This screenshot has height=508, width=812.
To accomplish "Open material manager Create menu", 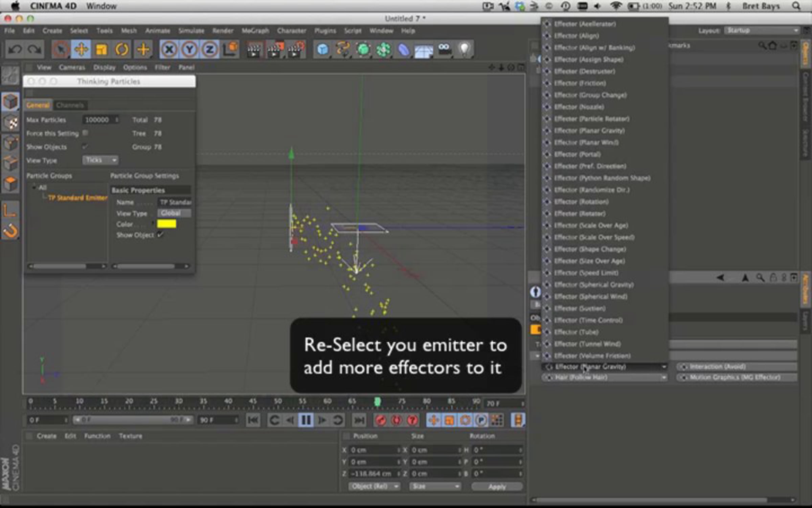I will [x=47, y=436].
